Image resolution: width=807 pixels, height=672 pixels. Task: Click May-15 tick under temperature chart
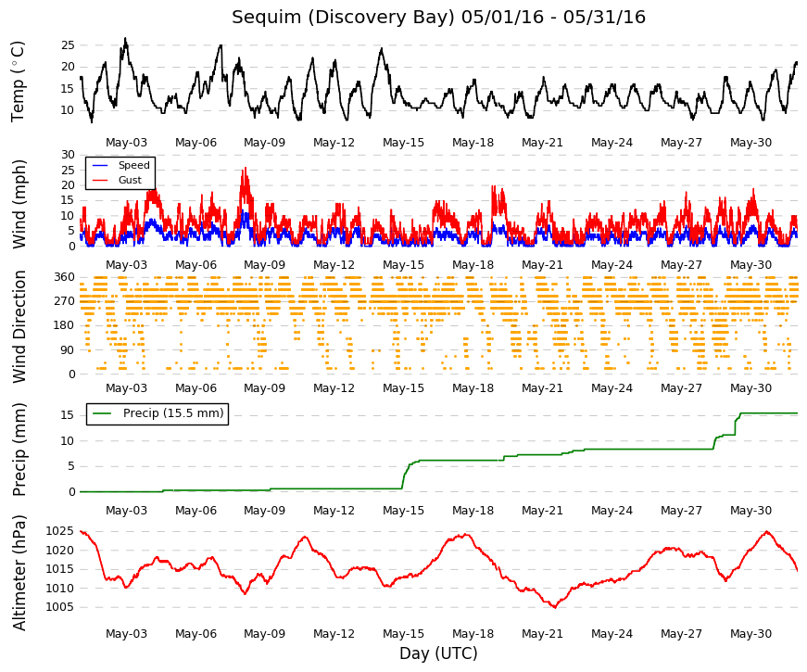click(x=404, y=143)
